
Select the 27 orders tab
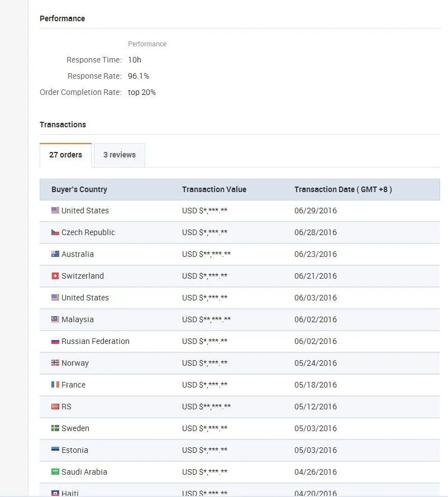(x=65, y=155)
